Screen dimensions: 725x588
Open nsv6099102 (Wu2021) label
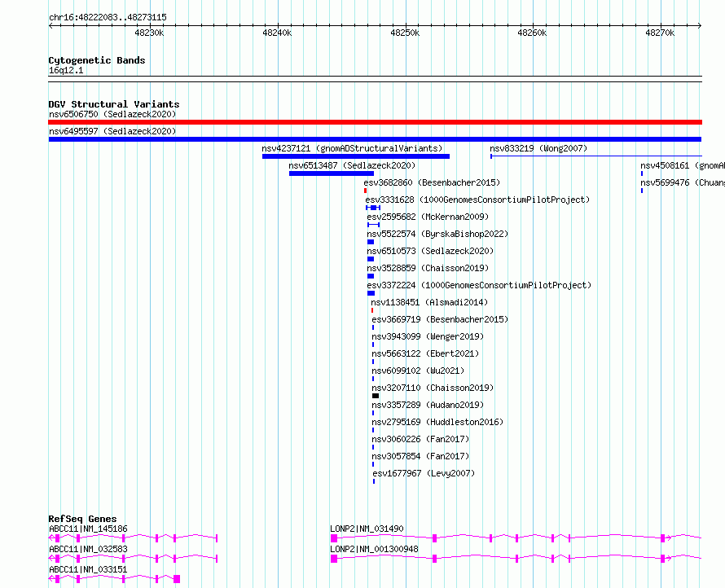click(418, 371)
